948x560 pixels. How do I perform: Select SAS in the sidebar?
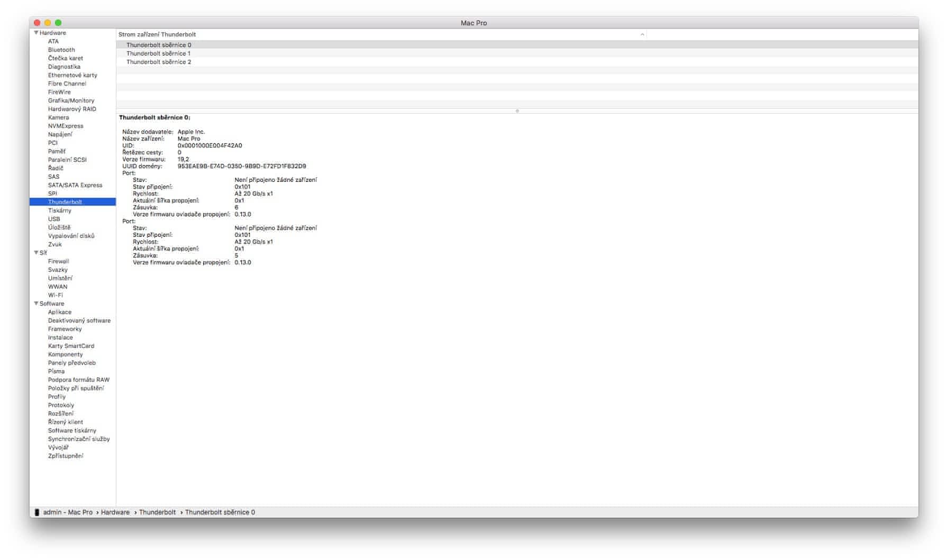tap(54, 177)
